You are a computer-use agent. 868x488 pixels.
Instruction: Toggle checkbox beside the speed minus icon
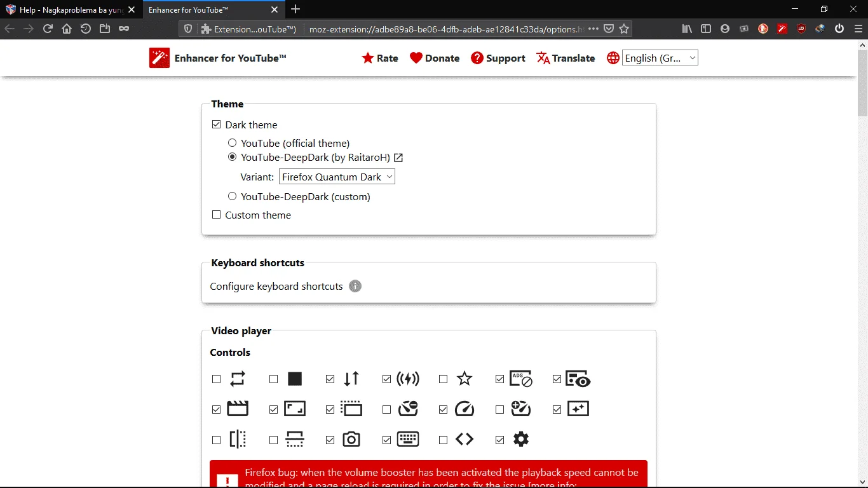386,409
